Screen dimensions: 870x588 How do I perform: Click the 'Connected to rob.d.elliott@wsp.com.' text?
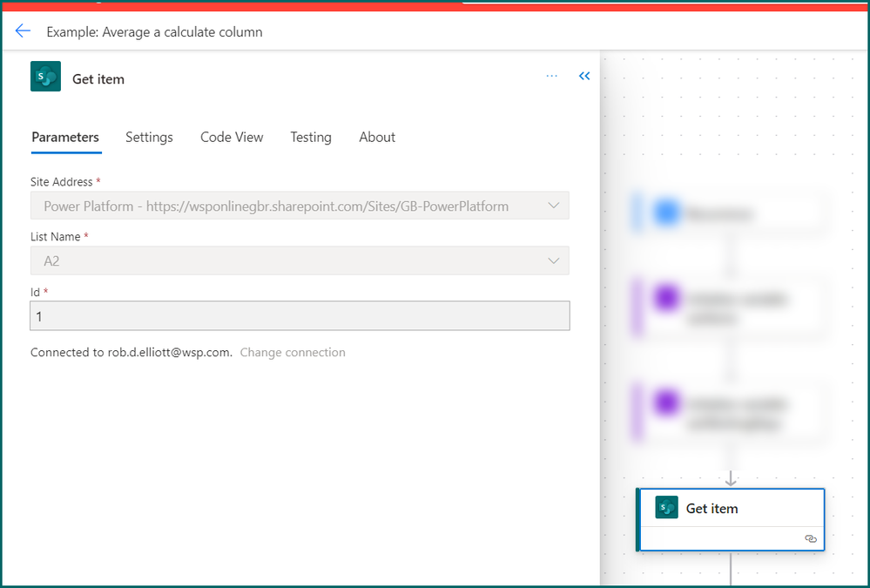coord(132,353)
